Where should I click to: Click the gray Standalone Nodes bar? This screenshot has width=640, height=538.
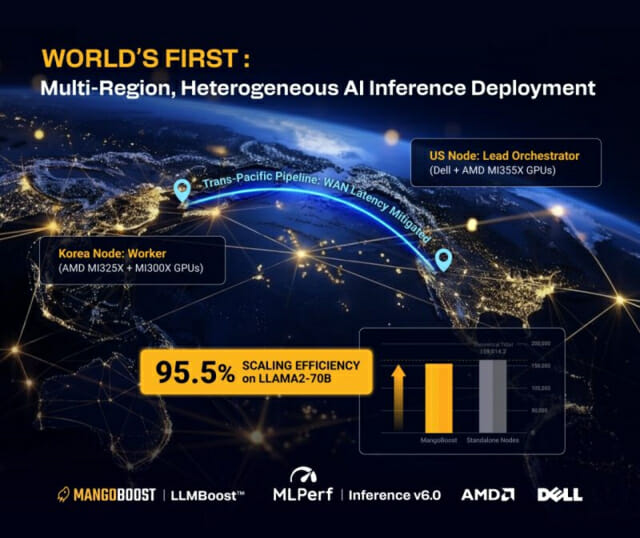click(x=493, y=396)
